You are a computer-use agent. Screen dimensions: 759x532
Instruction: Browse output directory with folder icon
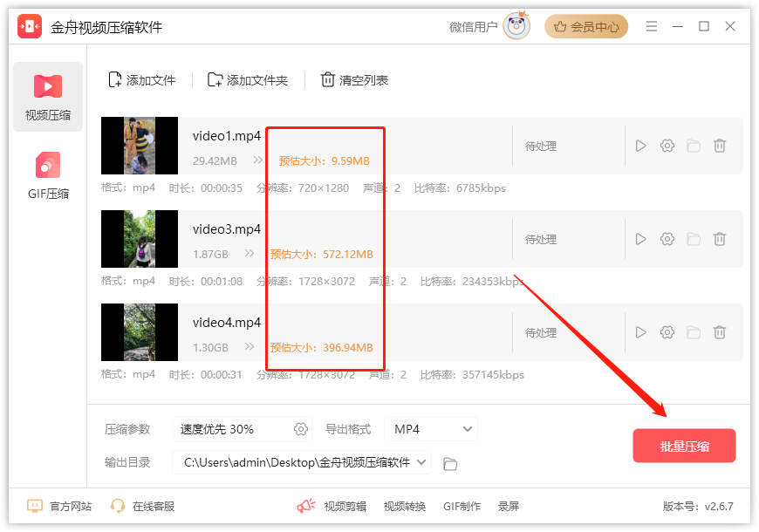[450, 464]
